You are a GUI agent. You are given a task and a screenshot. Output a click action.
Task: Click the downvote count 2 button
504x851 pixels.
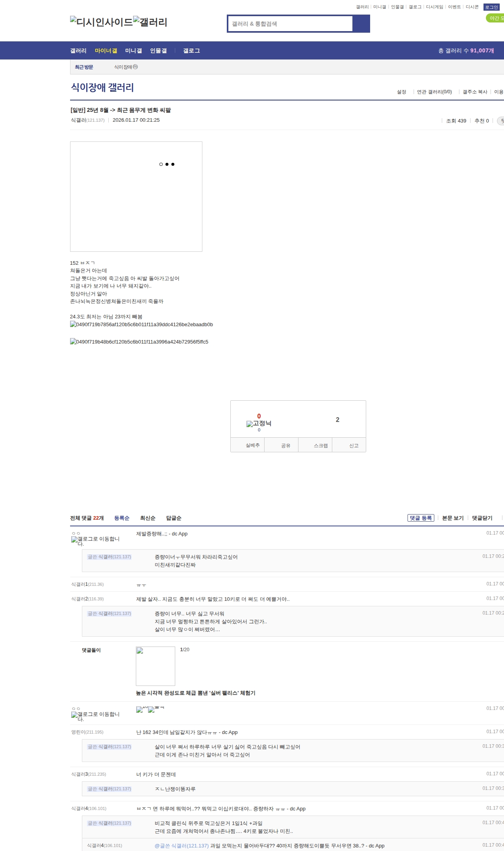tap(337, 420)
